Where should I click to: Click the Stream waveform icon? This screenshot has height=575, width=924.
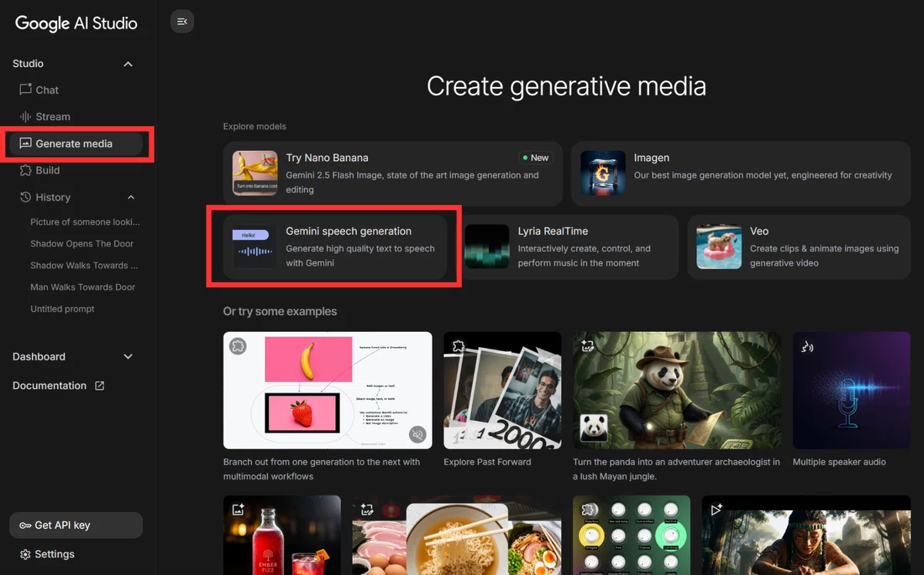coord(25,116)
